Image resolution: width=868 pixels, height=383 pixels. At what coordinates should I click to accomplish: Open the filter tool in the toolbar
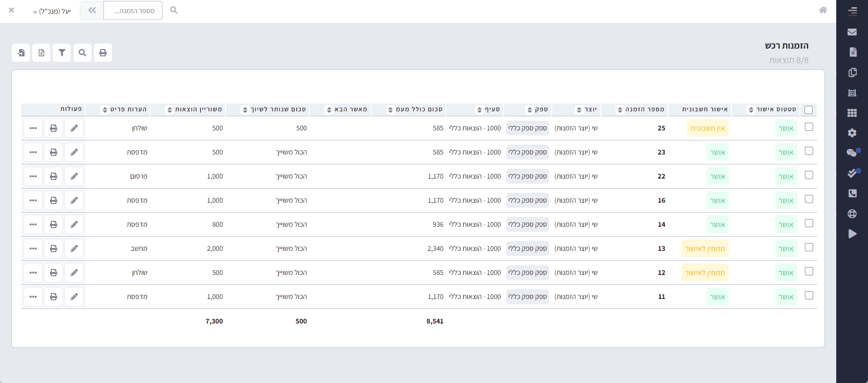(62, 53)
